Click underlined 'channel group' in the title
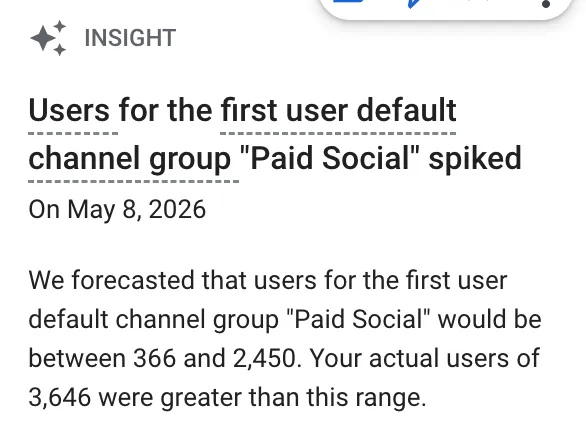This screenshot has width=586, height=430. (130, 160)
